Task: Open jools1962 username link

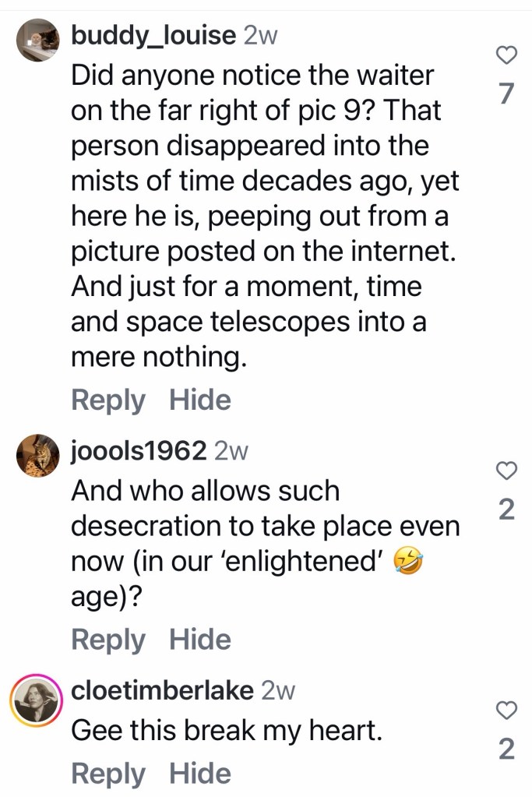Action: point(139,450)
